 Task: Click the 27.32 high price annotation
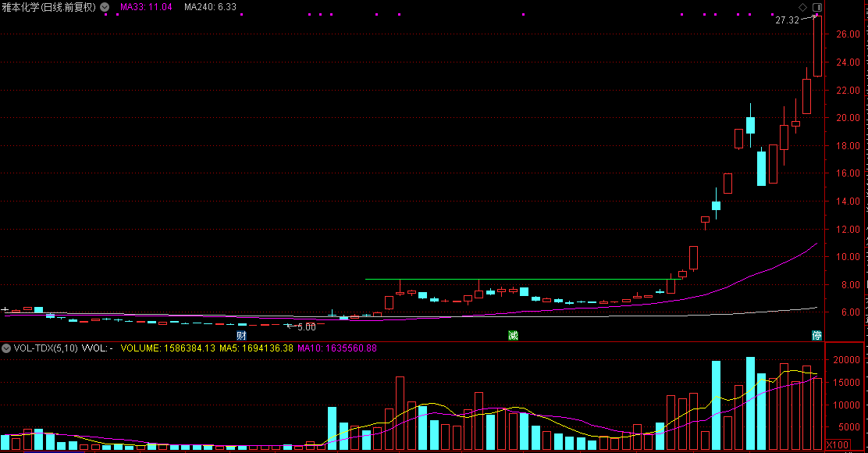[x=787, y=20]
